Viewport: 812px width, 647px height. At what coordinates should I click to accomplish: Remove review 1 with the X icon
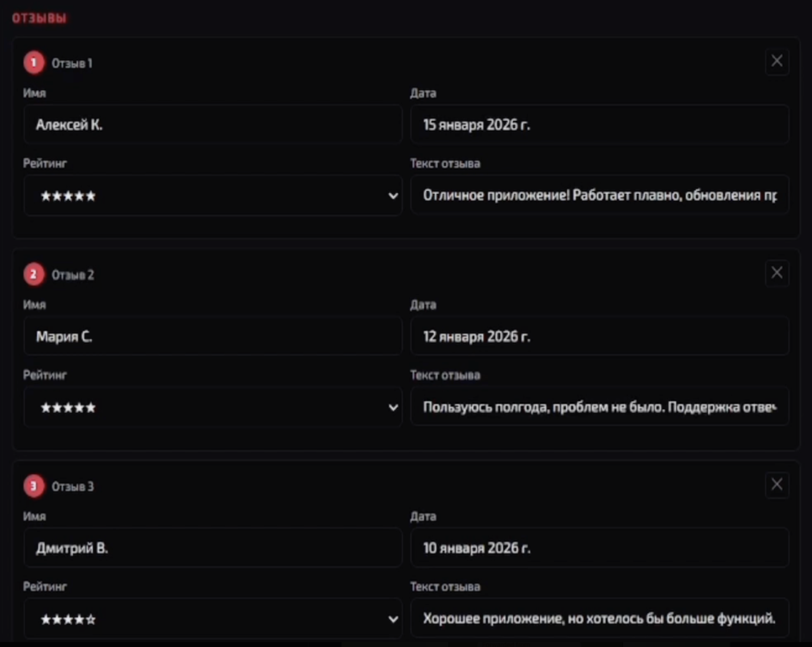coord(777,61)
